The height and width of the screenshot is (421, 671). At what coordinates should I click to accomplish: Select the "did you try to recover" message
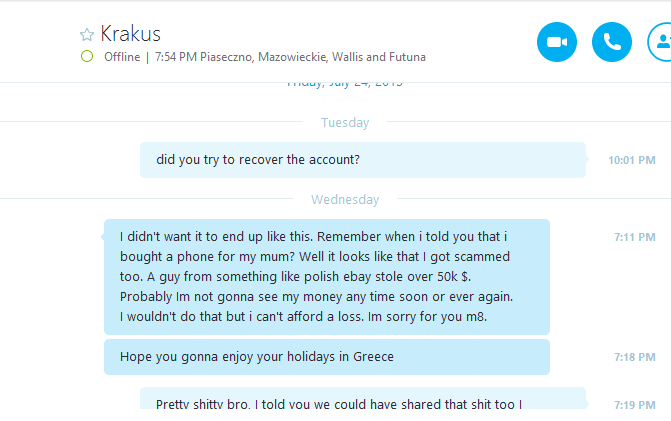coord(362,160)
